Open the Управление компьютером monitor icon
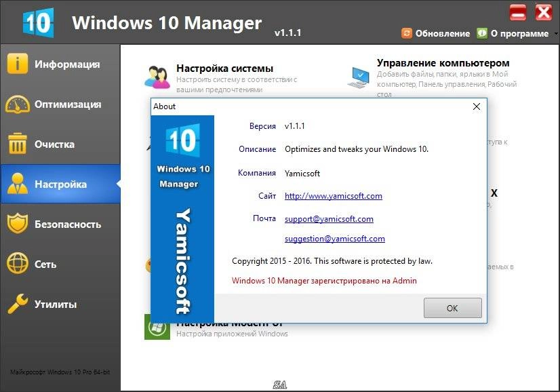This screenshot has width=560, height=392. 359,77
